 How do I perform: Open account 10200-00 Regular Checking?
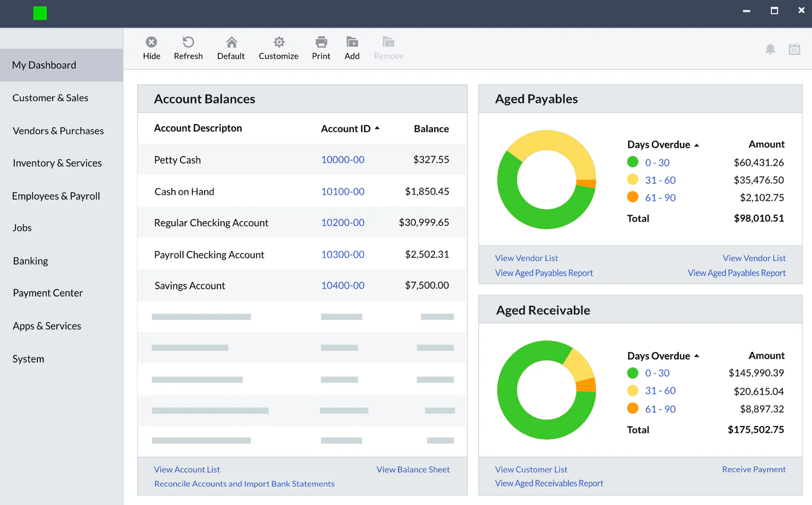[x=342, y=222]
